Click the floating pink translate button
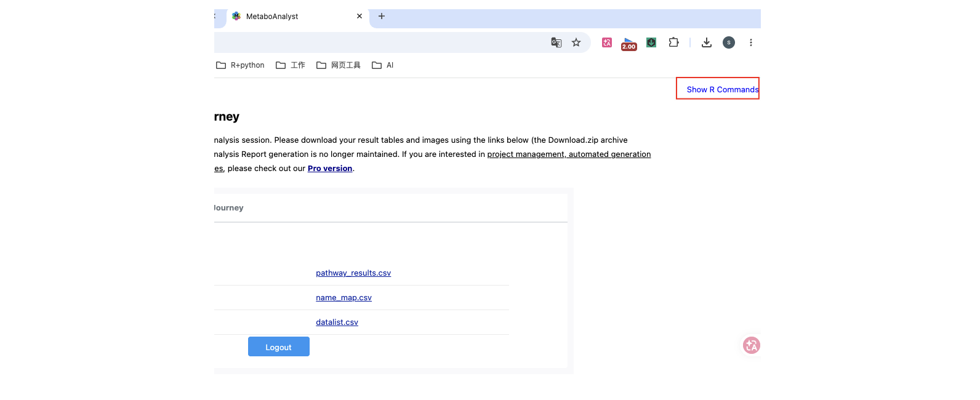980x400 pixels. [751, 345]
